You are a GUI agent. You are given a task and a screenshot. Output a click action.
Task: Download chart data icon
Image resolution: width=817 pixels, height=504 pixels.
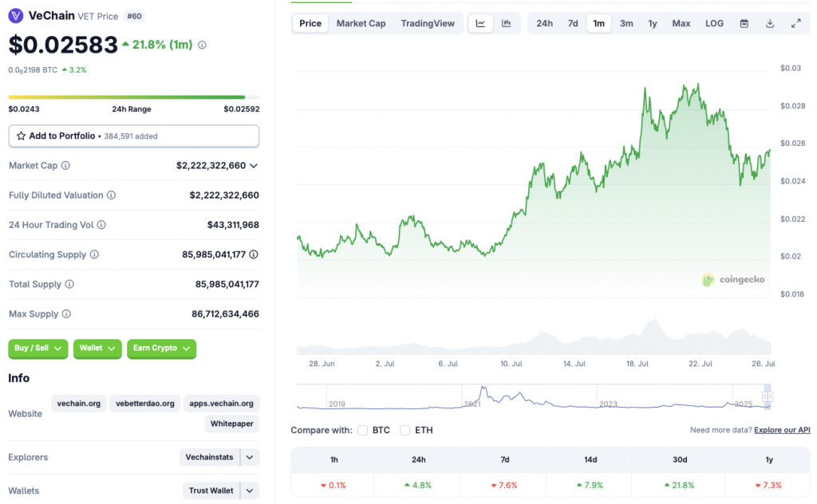click(770, 23)
